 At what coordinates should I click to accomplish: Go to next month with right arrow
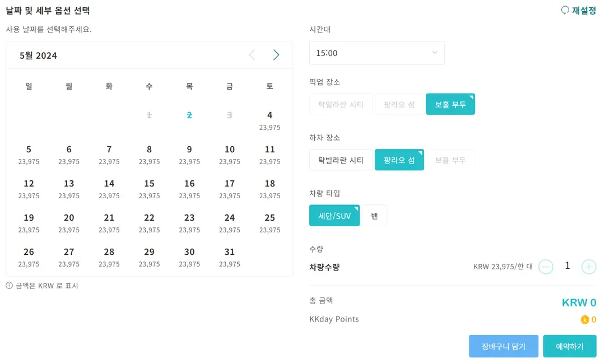click(276, 55)
